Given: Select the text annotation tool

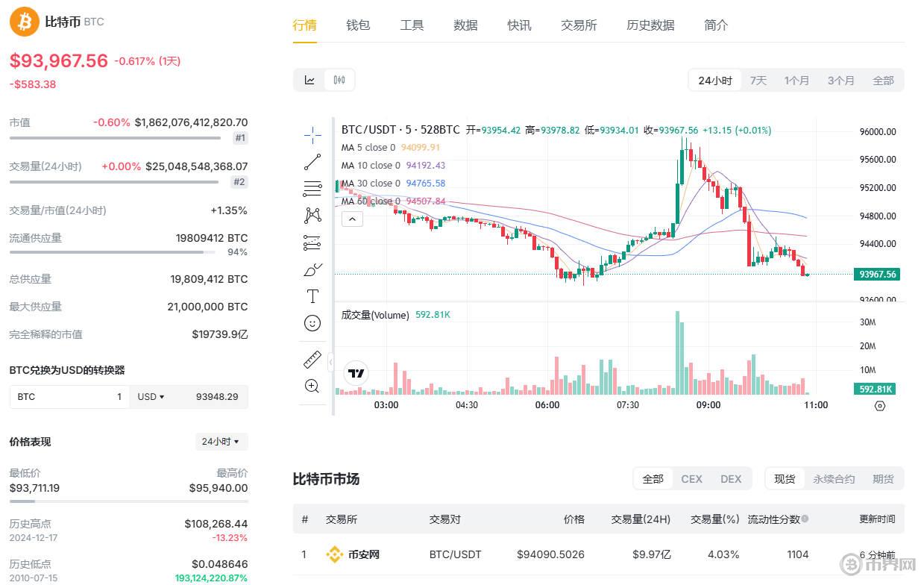Looking at the screenshot, I should (x=312, y=295).
